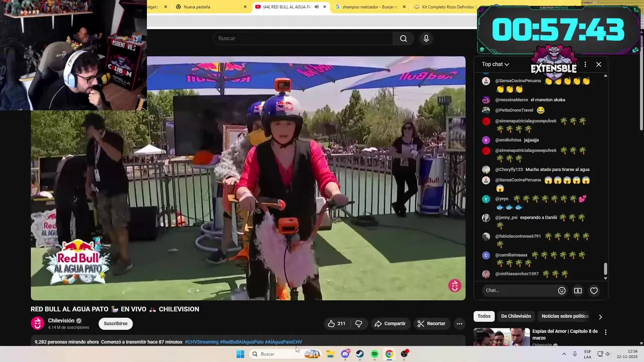
Task: Click the #CHVStreaming hashtag
Action: tap(201, 342)
